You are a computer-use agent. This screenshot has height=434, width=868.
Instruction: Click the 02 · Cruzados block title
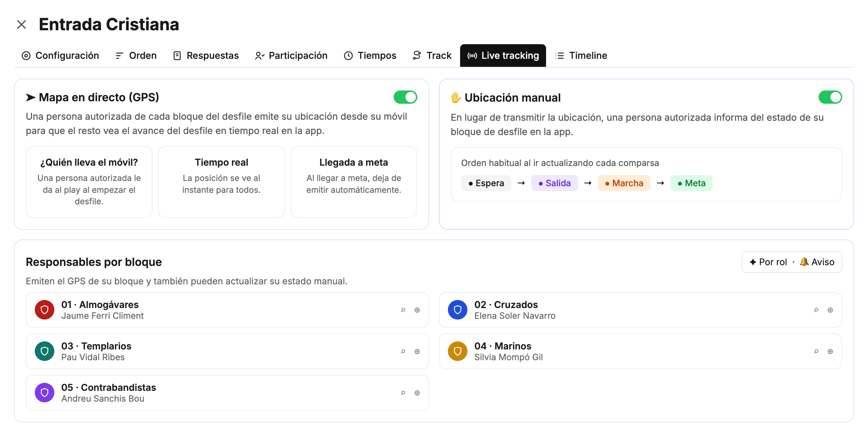pyautogui.click(x=506, y=305)
